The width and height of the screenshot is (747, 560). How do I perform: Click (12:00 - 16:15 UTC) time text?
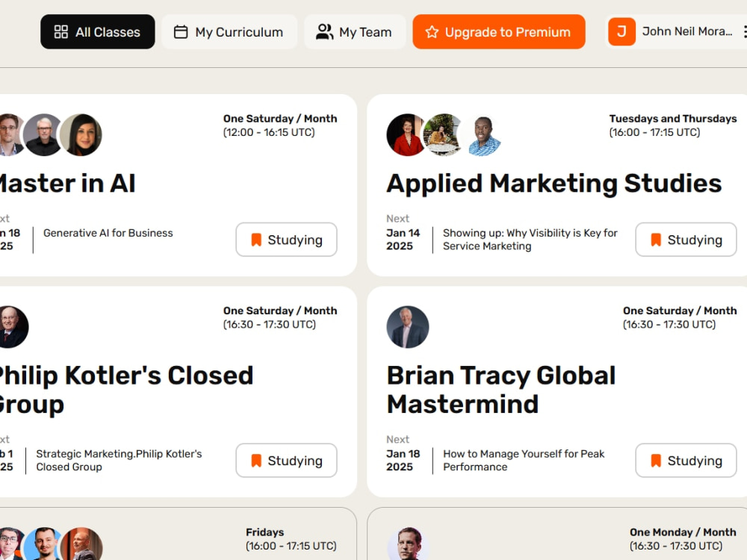269,132
